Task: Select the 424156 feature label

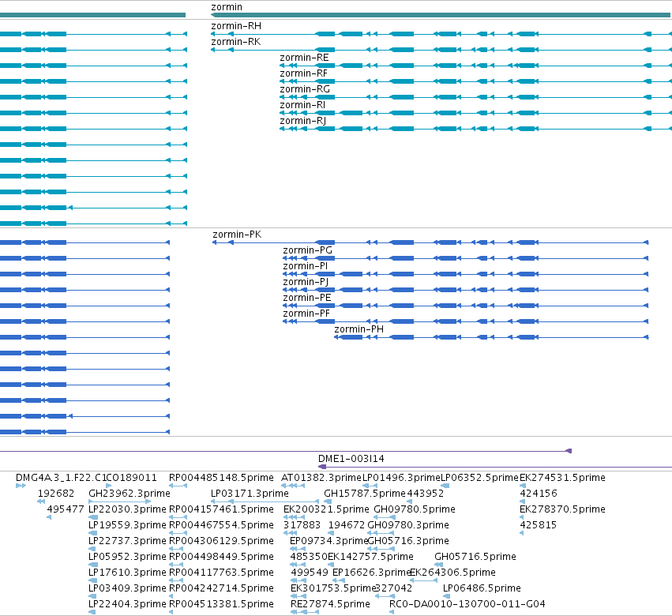Action: 539,494
